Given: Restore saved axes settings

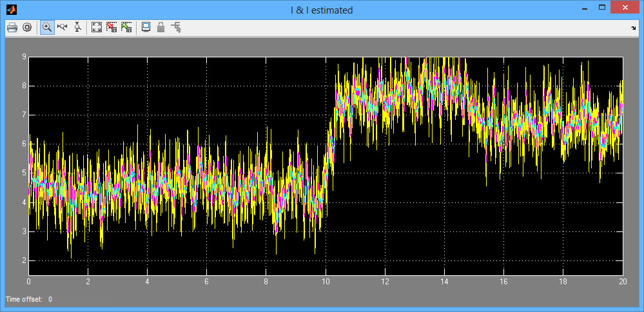Looking at the screenshot, I should point(126,27).
